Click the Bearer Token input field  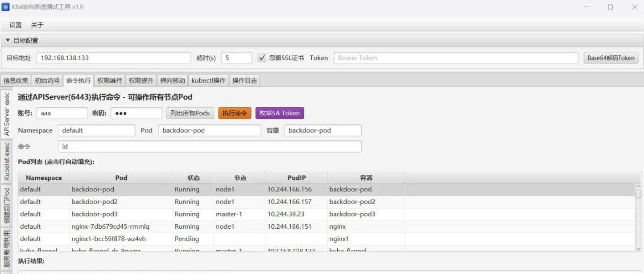(x=456, y=58)
